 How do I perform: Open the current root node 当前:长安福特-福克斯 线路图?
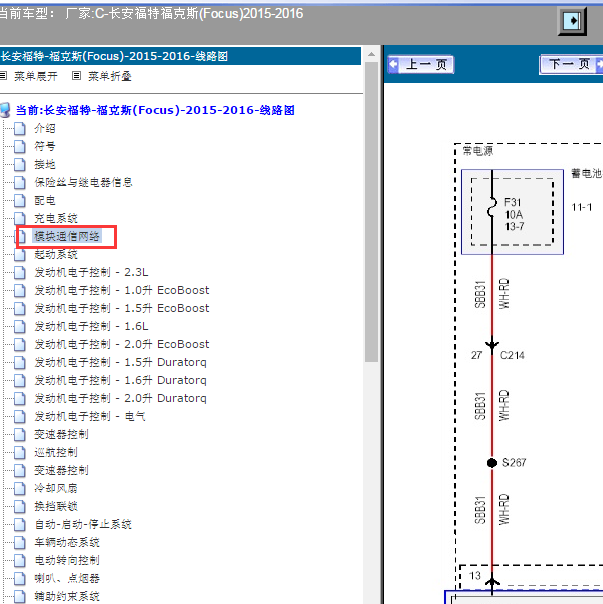tap(155, 110)
